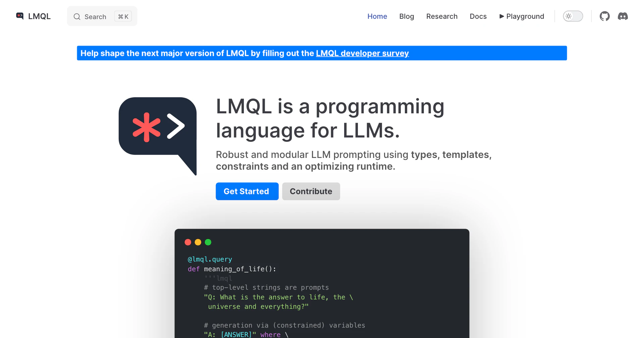644x338 pixels.
Task: Click the ⌘K shortcut badge
Action: point(123,16)
